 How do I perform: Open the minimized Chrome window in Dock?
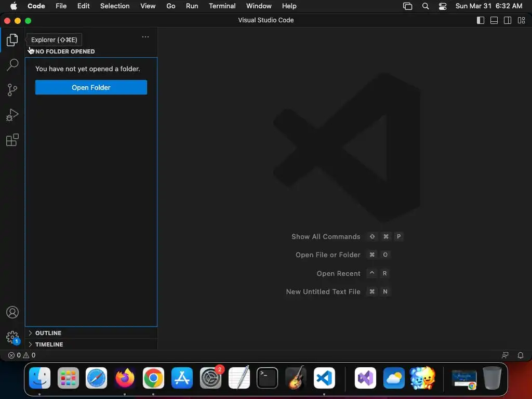click(464, 379)
